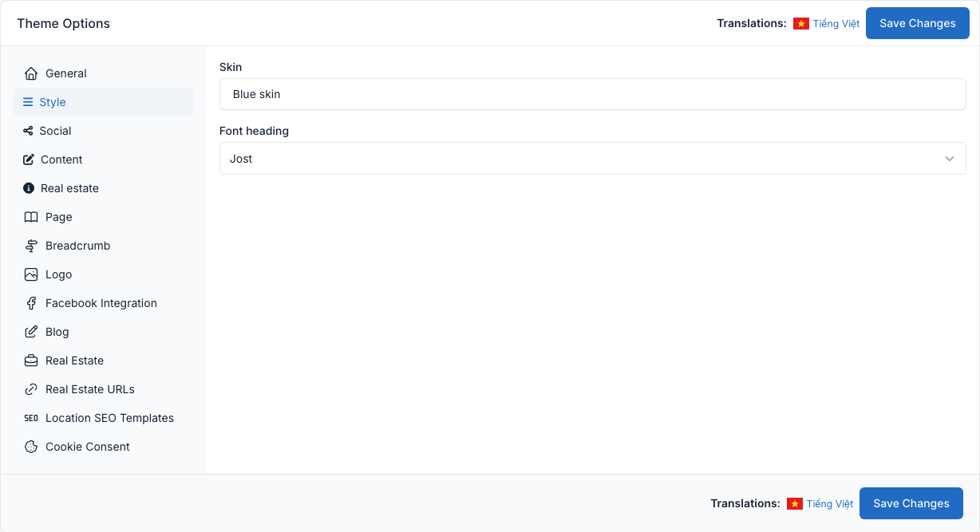980x532 pixels.
Task: Click the Theme Options heading
Action: coord(64,23)
